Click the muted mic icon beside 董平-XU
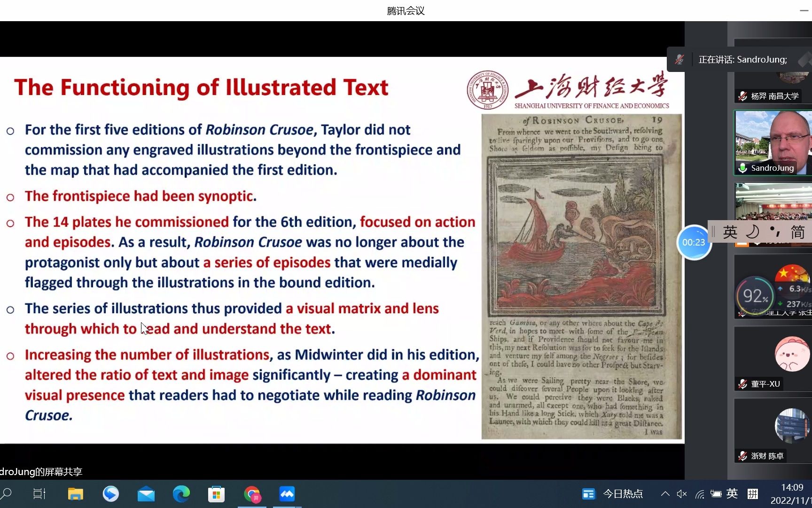The height and width of the screenshot is (508, 812). pos(742,384)
